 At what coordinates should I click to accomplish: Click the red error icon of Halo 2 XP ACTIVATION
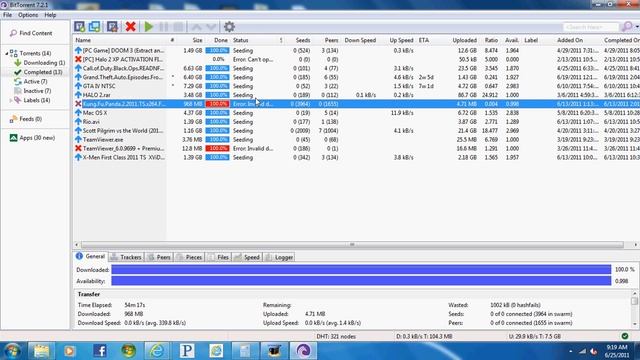(x=78, y=60)
